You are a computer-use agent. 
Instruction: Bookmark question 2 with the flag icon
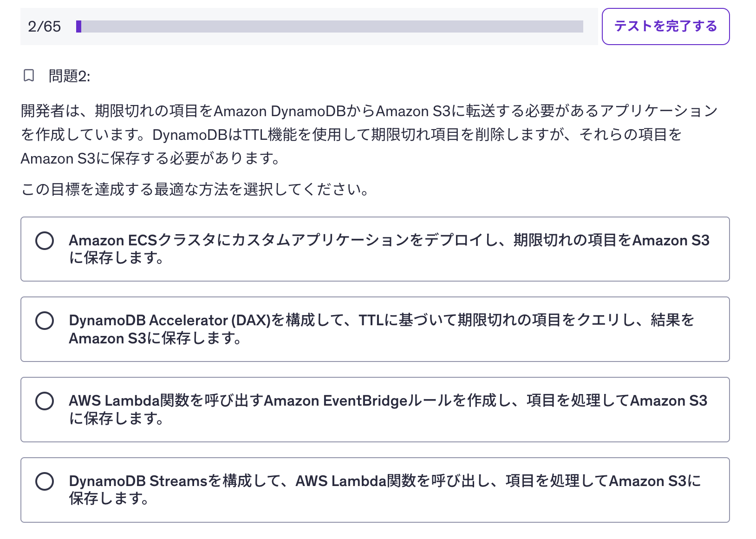29,75
